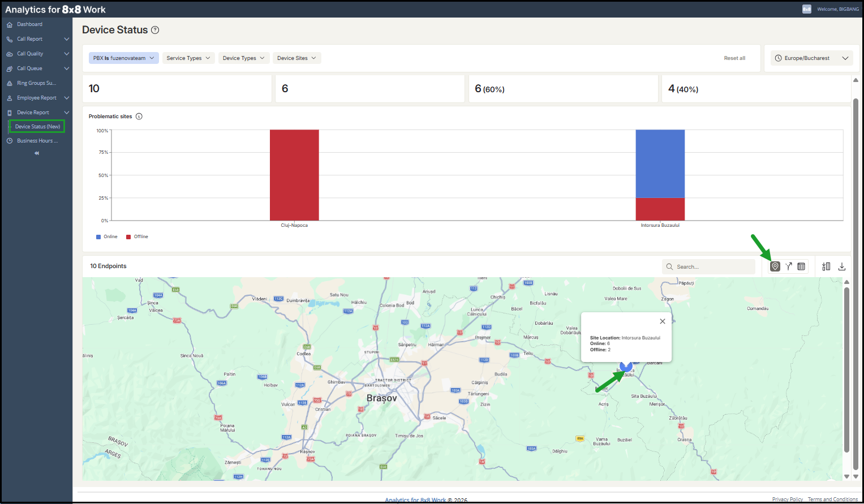The width and height of the screenshot is (864, 504).
Task: Open Device Status help question-mark icon
Action: pos(155,30)
